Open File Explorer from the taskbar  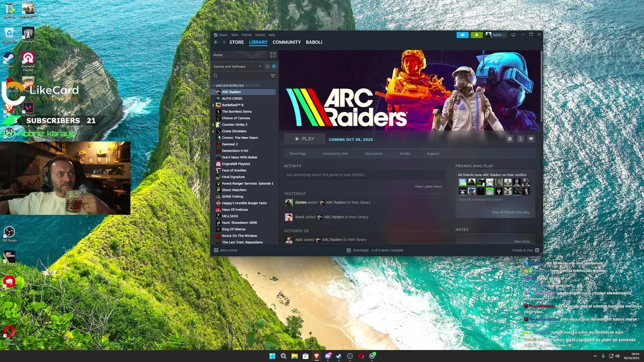[x=294, y=356]
